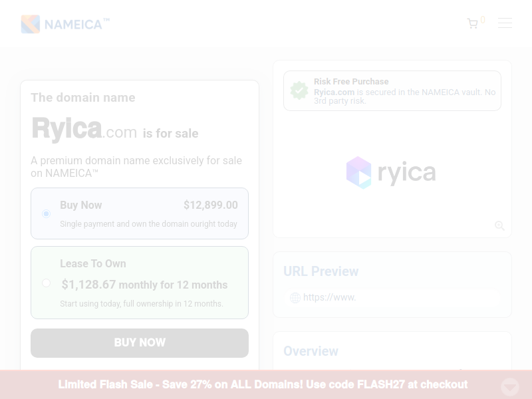Image resolution: width=532 pixels, height=399 pixels.
Task: Click the Ryica.com domain title
Action: coord(84,128)
